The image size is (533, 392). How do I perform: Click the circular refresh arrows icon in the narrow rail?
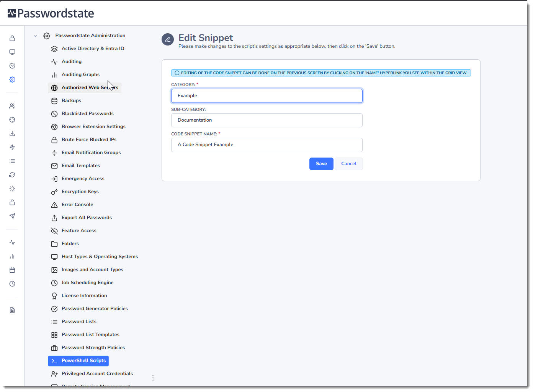pyautogui.click(x=12, y=175)
